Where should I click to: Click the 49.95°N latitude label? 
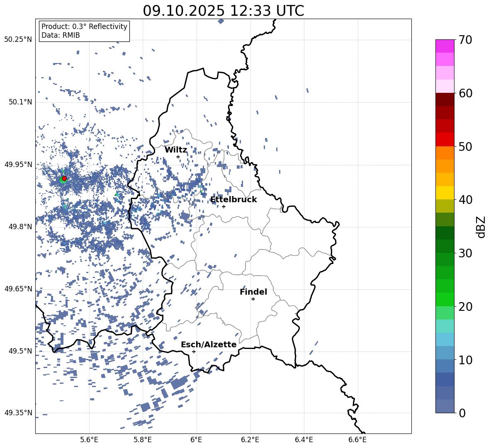click(18, 165)
